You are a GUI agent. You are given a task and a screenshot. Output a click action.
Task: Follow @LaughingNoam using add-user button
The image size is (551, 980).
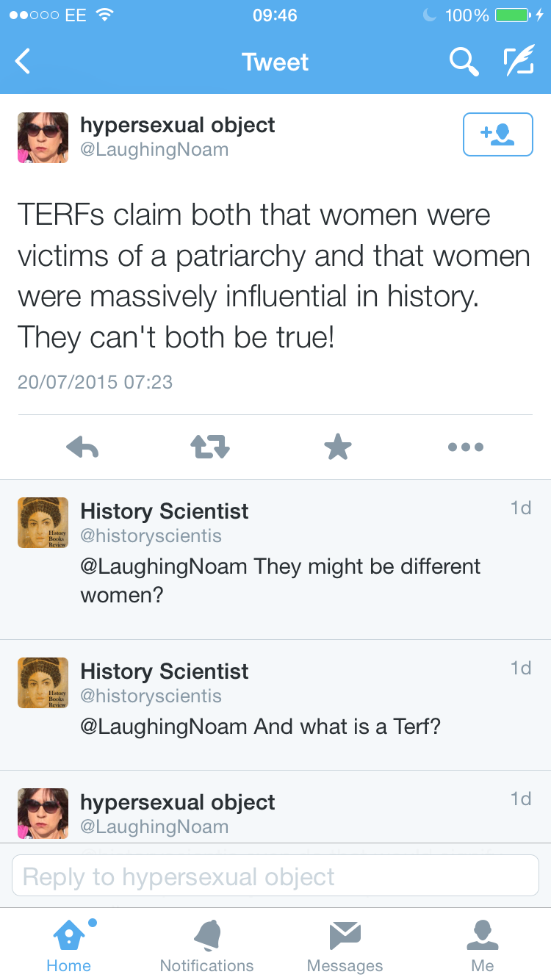coord(497,134)
